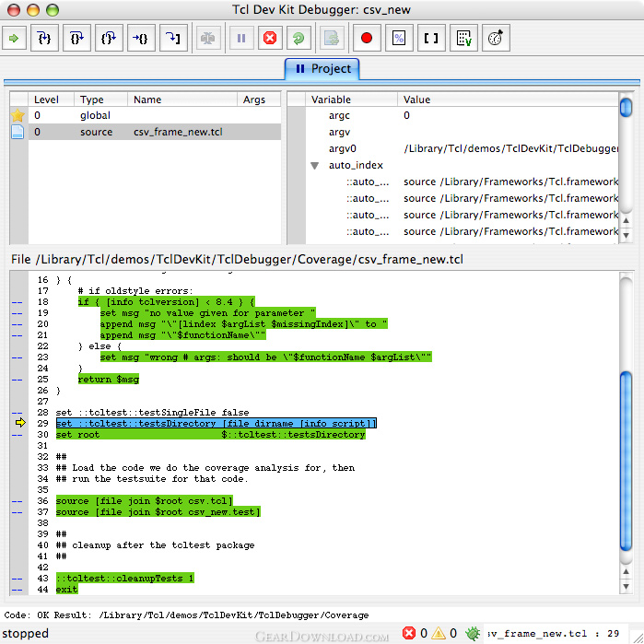The height and width of the screenshot is (644, 644).
Task: Click the greyed-out balance scale toolbar icon
Action: [x=208, y=38]
